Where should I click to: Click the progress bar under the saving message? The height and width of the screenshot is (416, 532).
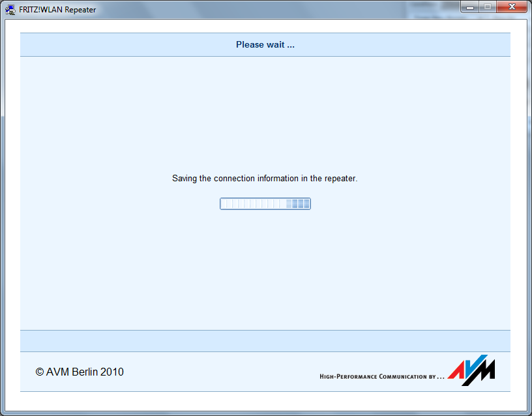pyautogui.click(x=265, y=204)
